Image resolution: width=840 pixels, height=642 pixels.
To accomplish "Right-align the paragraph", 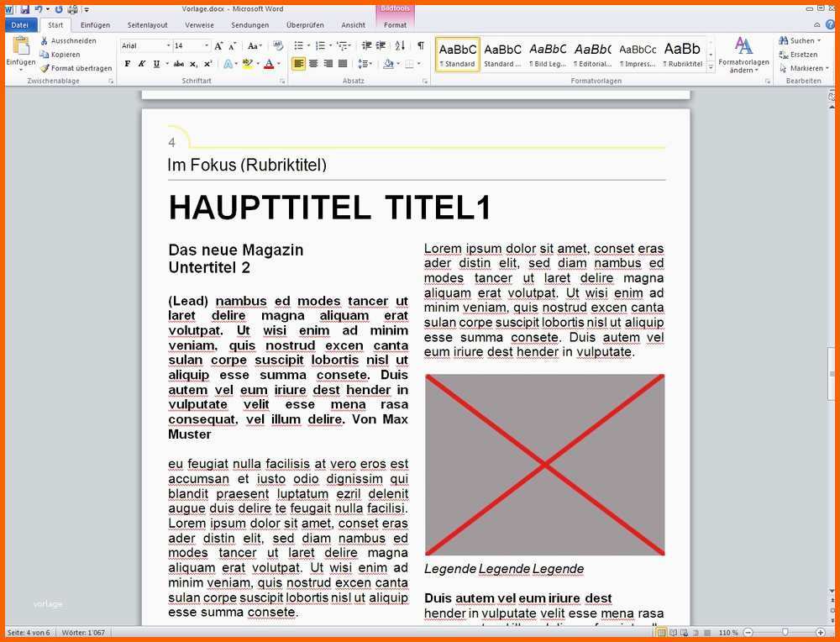I will click(x=328, y=64).
